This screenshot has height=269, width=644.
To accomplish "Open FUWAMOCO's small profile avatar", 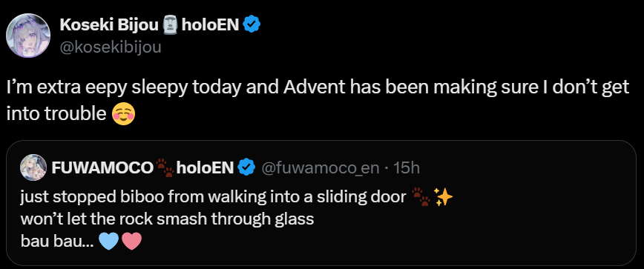I will click(x=33, y=167).
